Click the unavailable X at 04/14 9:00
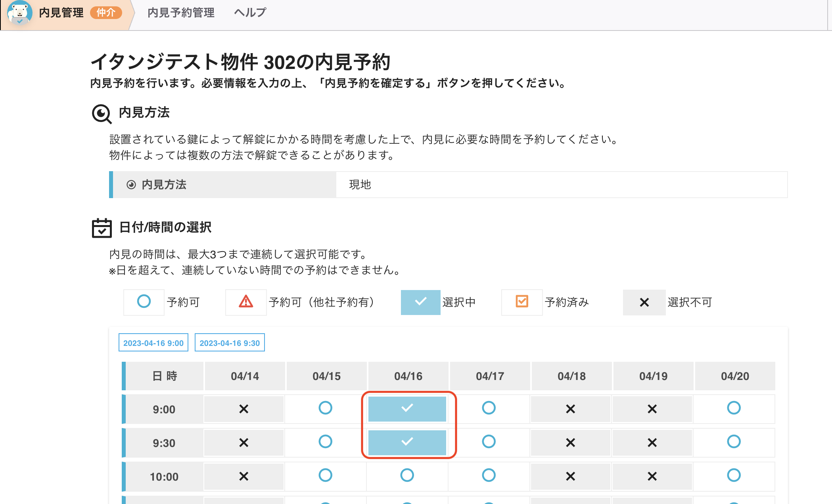Viewport: 832px width, 504px height. pos(244,409)
